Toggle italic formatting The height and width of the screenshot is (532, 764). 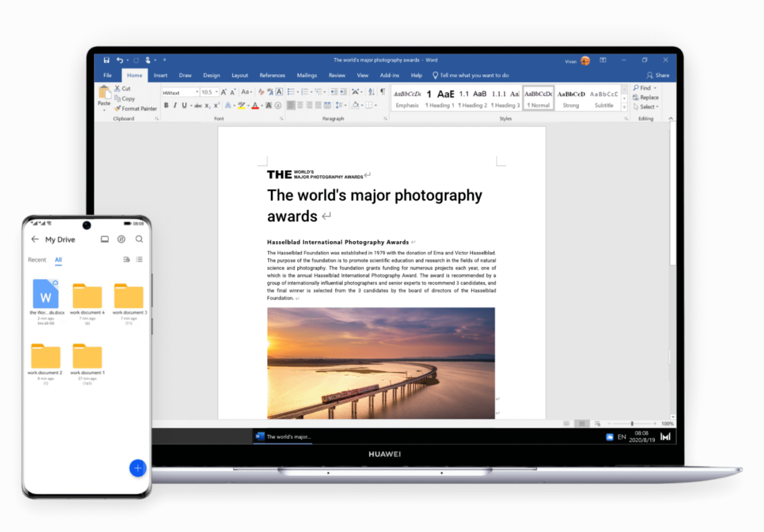coord(175,105)
